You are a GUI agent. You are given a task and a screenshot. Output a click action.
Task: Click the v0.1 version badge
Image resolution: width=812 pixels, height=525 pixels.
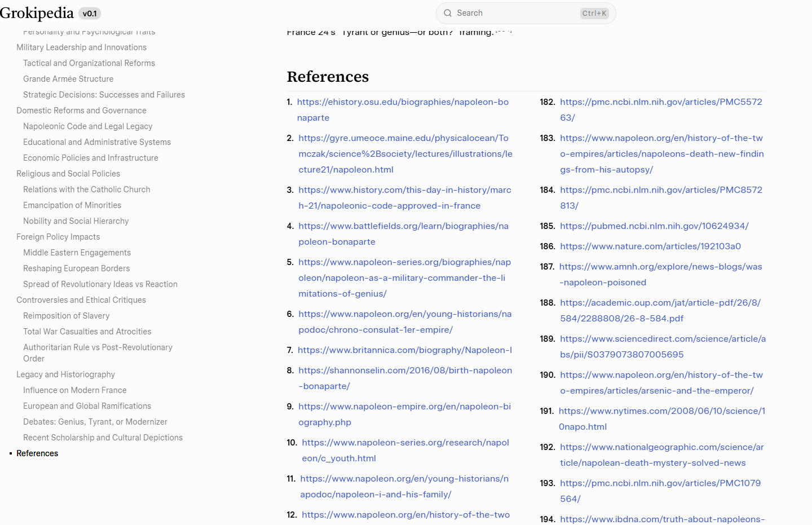[90, 14]
